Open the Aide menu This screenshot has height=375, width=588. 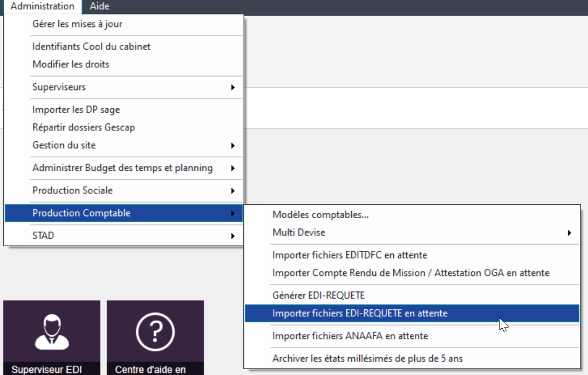[x=100, y=6]
